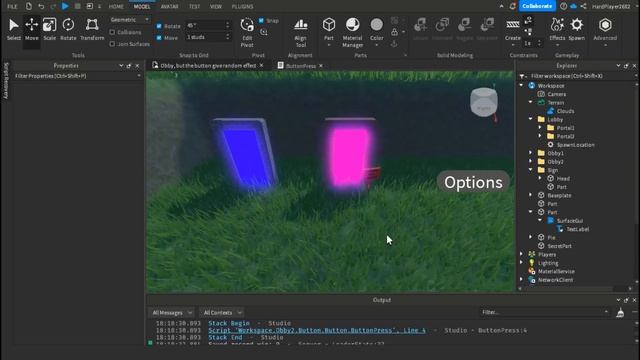640x360 pixels.
Task: Select SpawnLocation in Explorer
Action: click(576, 145)
